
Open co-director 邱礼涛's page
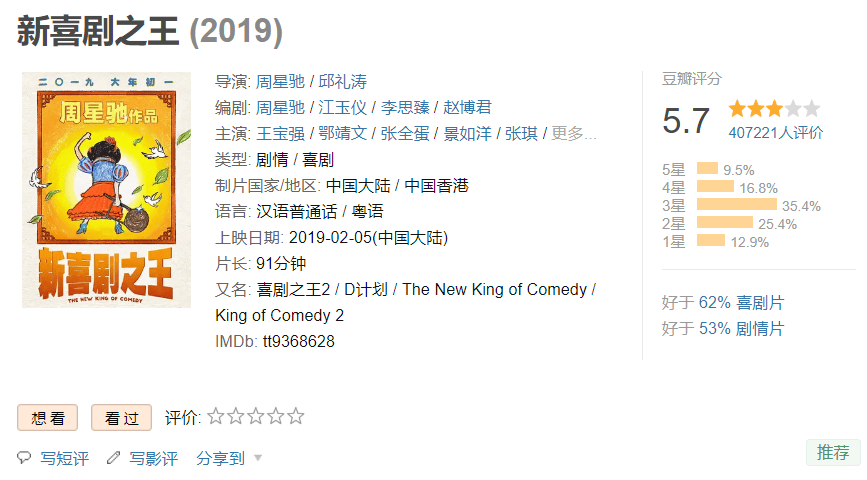click(342, 81)
